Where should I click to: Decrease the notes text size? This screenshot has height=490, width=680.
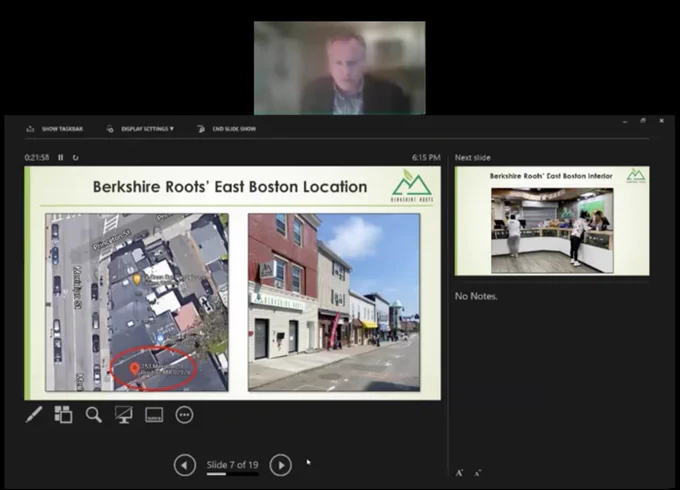point(477,473)
